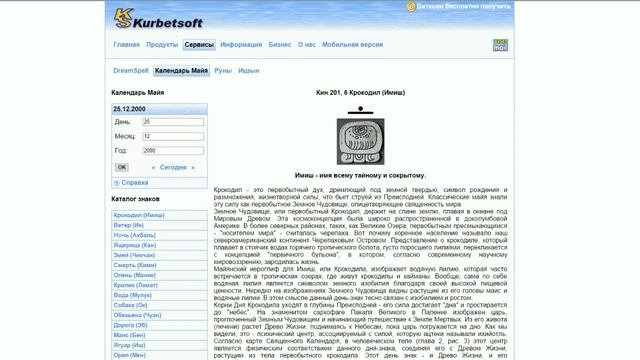Click the Сегодня link

(x=173, y=167)
